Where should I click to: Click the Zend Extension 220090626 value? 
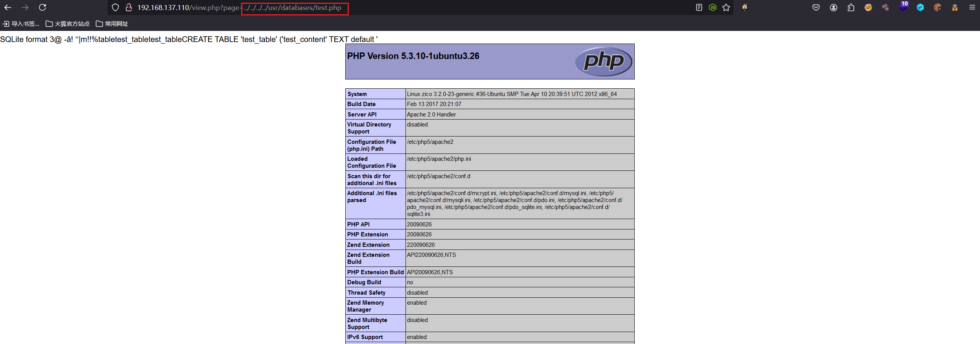(x=421, y=245)
